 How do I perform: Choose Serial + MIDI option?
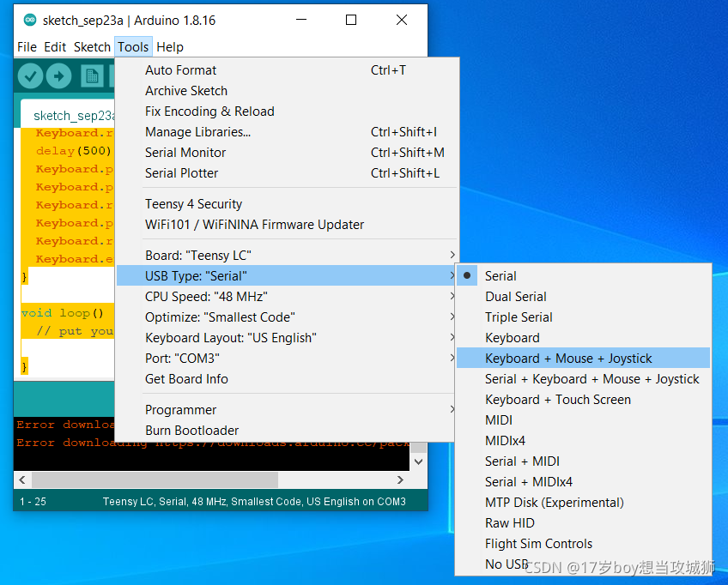coord(583,461)
